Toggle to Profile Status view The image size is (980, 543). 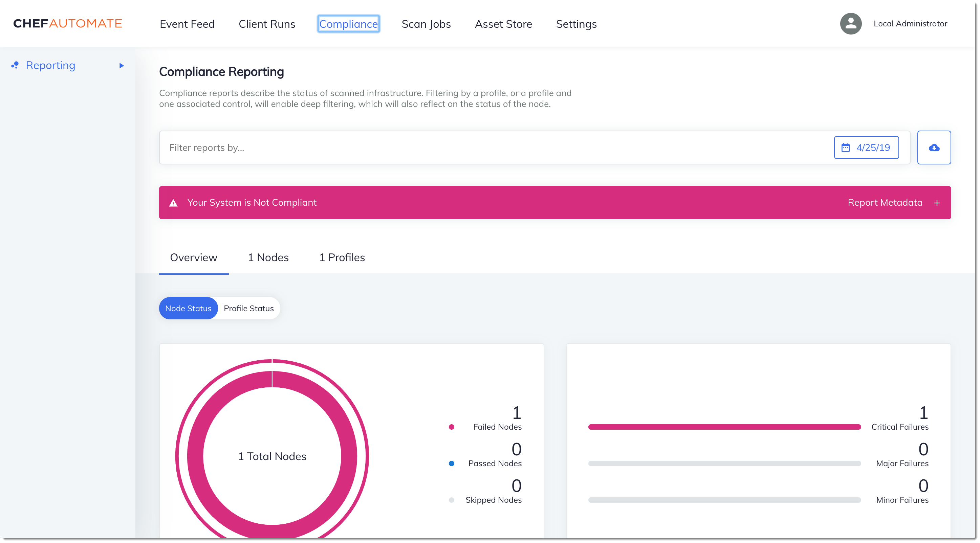(x=248, y=308)
